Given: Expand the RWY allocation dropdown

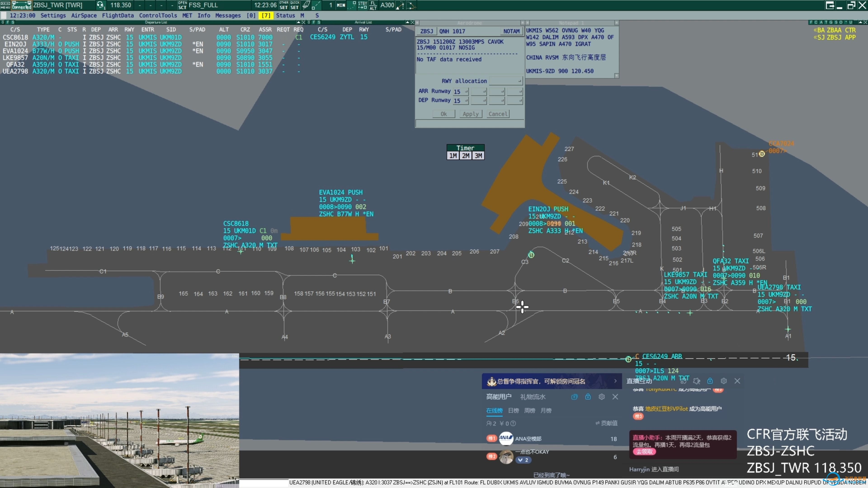Looking at the screenshot, I should coord(506,81).
